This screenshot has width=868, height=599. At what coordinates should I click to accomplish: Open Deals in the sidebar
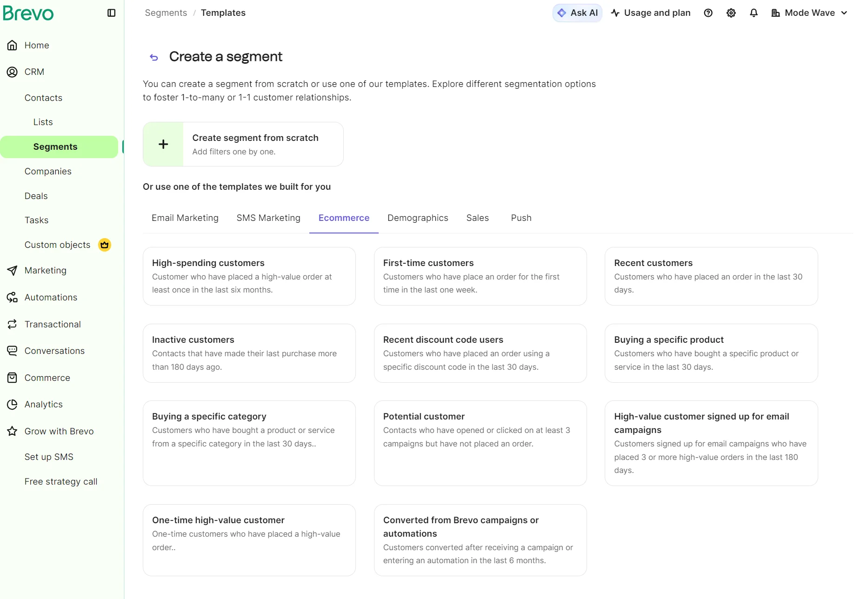tap(36, 196)
